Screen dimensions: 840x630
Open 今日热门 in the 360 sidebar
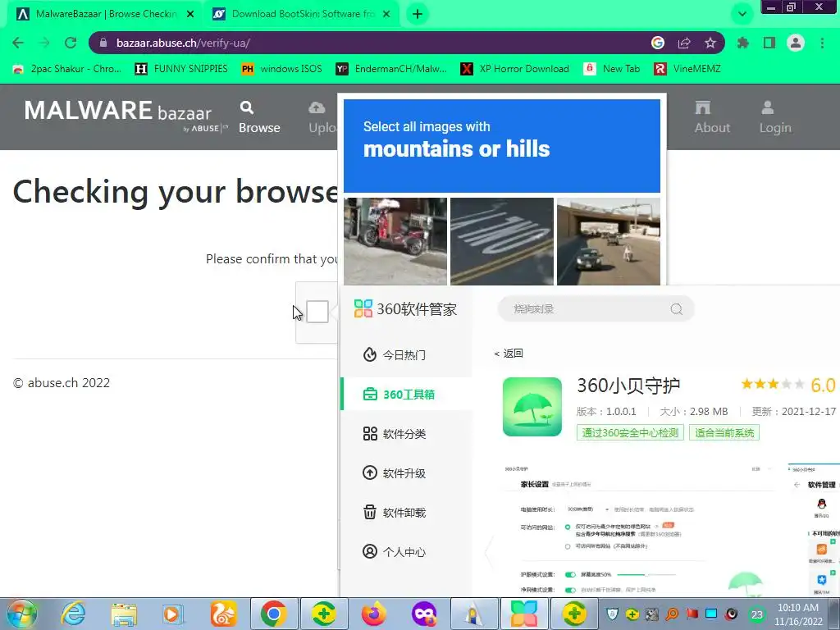407,354
